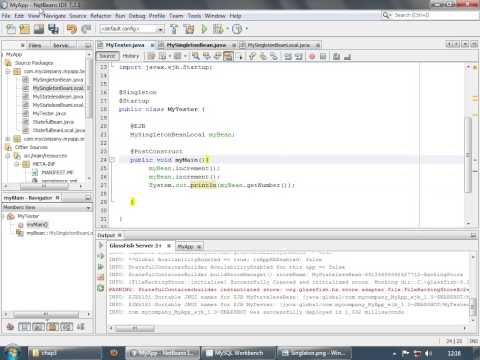Click the Stop Macro Recording icon
Viewport: 480px width, 360px height.
(x=323, y=56)
